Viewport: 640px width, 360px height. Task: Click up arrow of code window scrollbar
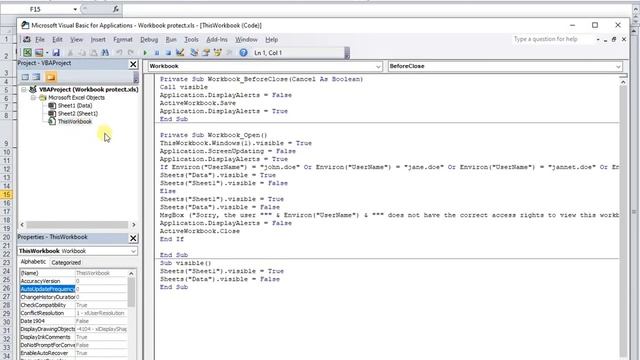(623, 82)
